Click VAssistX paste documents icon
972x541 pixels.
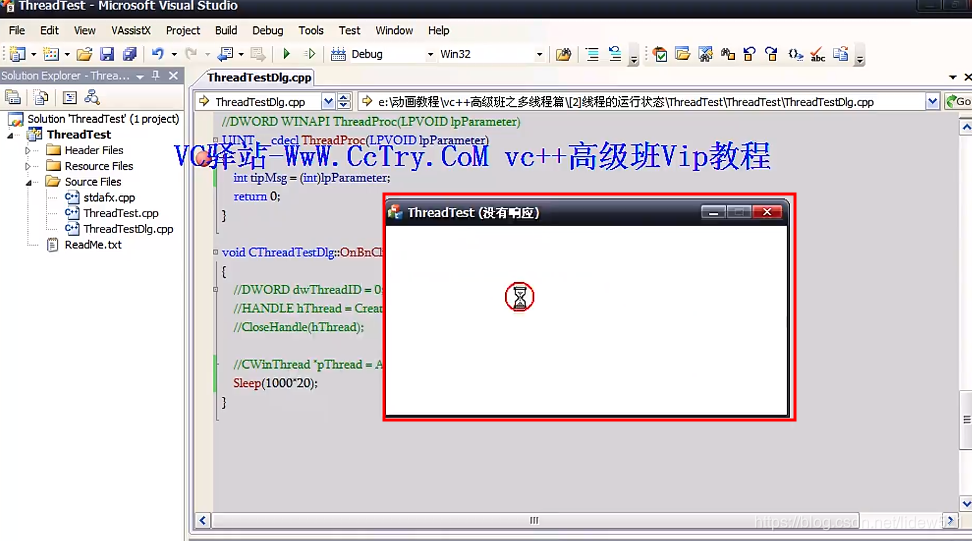[x=841, y=54]
